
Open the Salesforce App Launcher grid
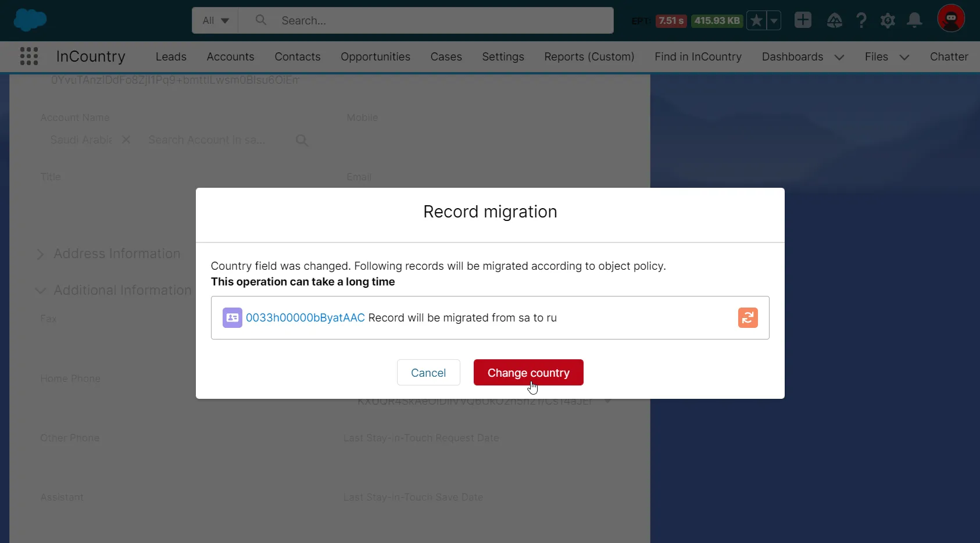pyautogui.click(x=28, y=56)
